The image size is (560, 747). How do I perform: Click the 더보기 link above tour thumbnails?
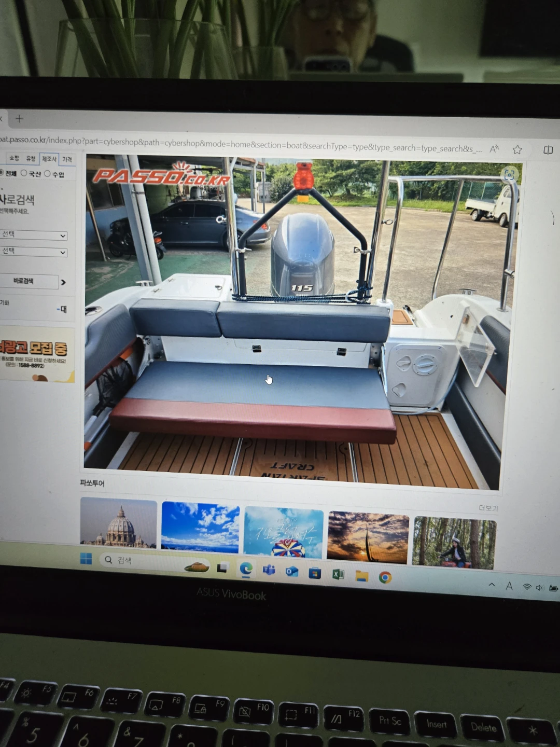(488, 508)
